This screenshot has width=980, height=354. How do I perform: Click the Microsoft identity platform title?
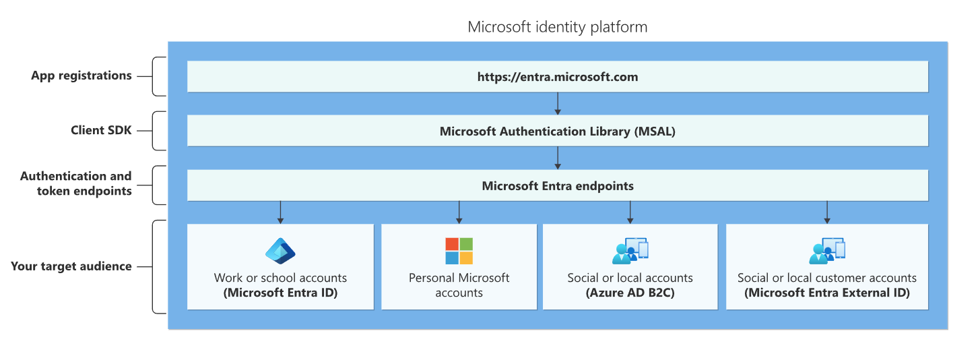[x=557, y=27]
